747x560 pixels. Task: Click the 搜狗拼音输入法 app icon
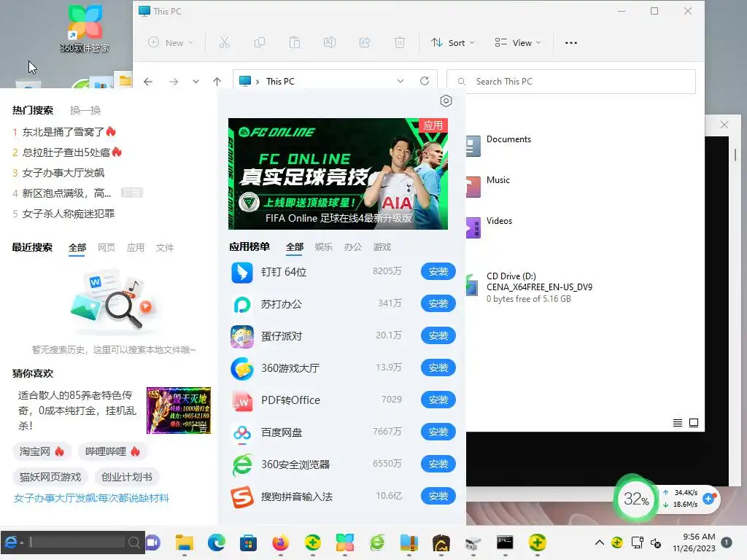[x=242, y=497]
